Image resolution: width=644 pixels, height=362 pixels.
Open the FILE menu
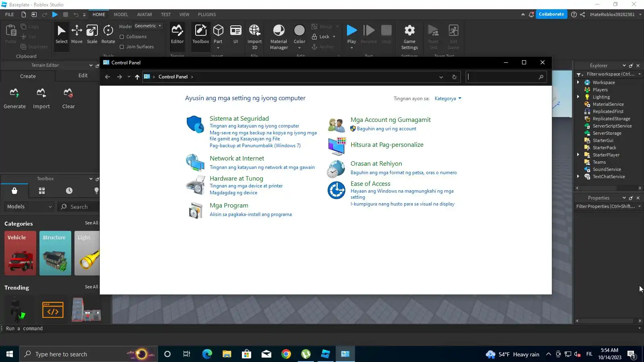[x=10, y=14]
